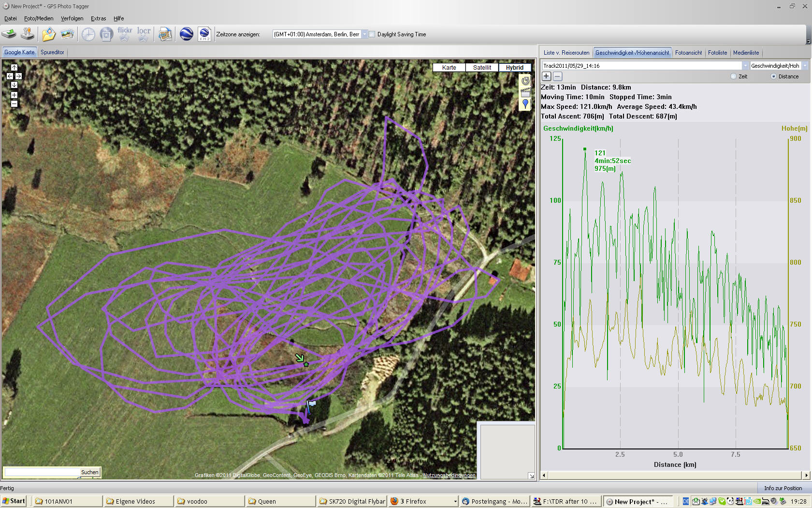Open SK720 Digital Flybar taskbar item

coord(351,502)
